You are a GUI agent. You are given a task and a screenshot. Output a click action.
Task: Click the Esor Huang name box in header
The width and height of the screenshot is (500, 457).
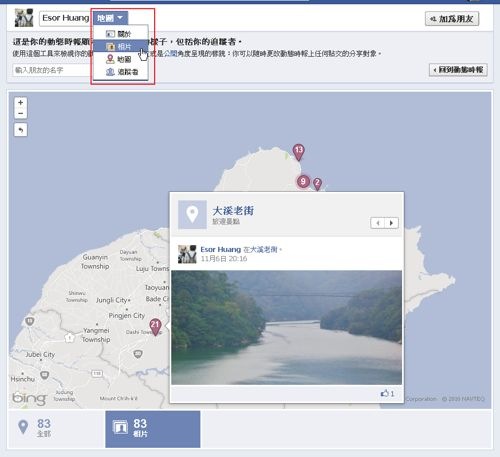pos(65,18)
